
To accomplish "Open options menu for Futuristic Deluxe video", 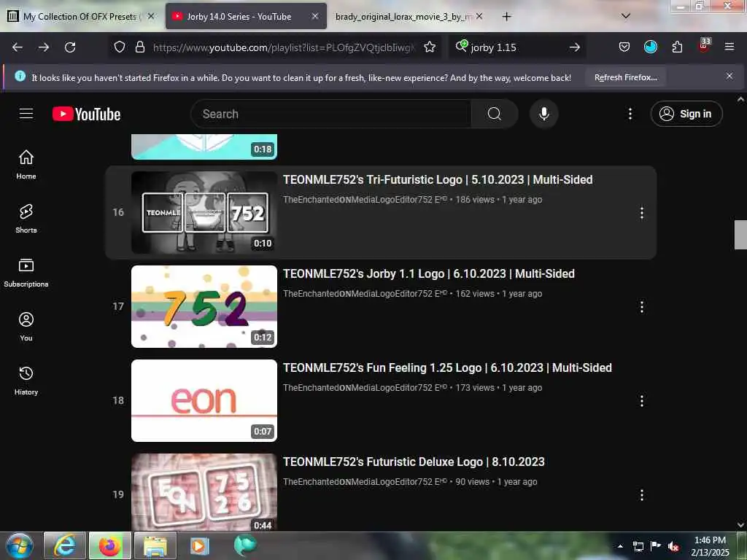I will (x=642, y=495).
